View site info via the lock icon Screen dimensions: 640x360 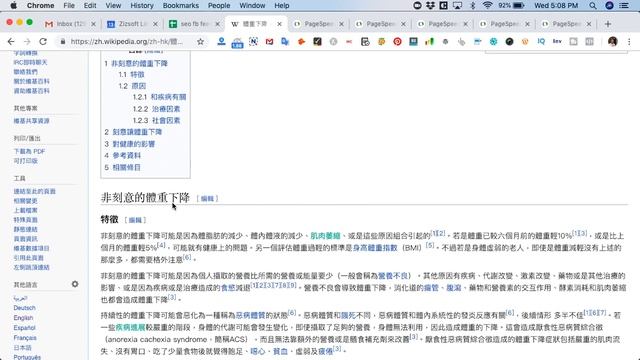coord(62,42)
